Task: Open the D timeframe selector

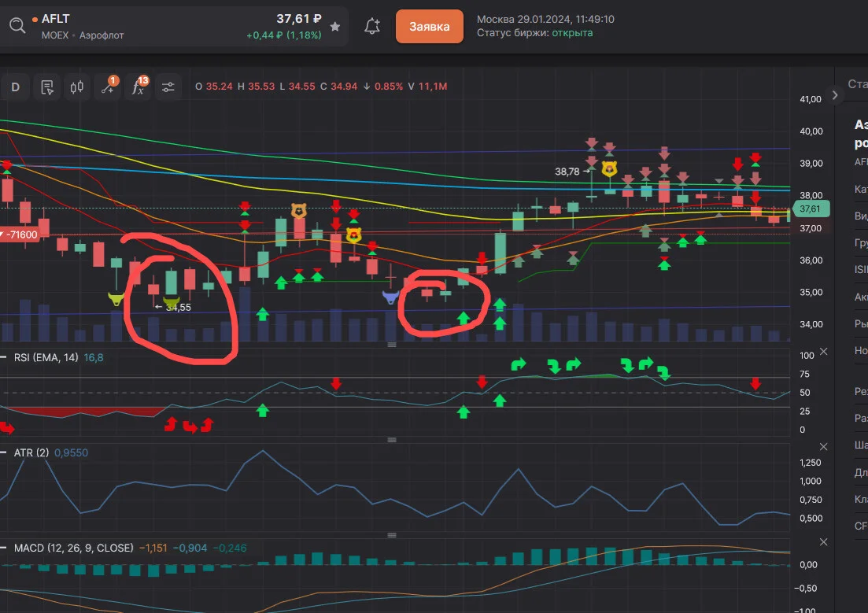Action: pyautogui.click(x=16, y=87)
